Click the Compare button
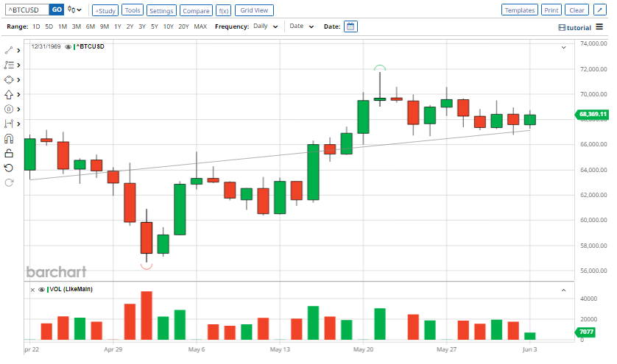 [196, 10]
